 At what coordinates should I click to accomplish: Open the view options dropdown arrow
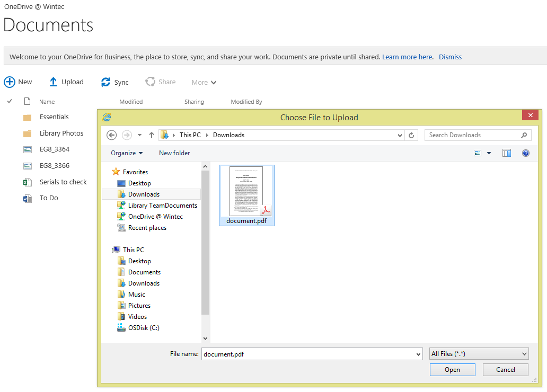(x=489, y=153)
